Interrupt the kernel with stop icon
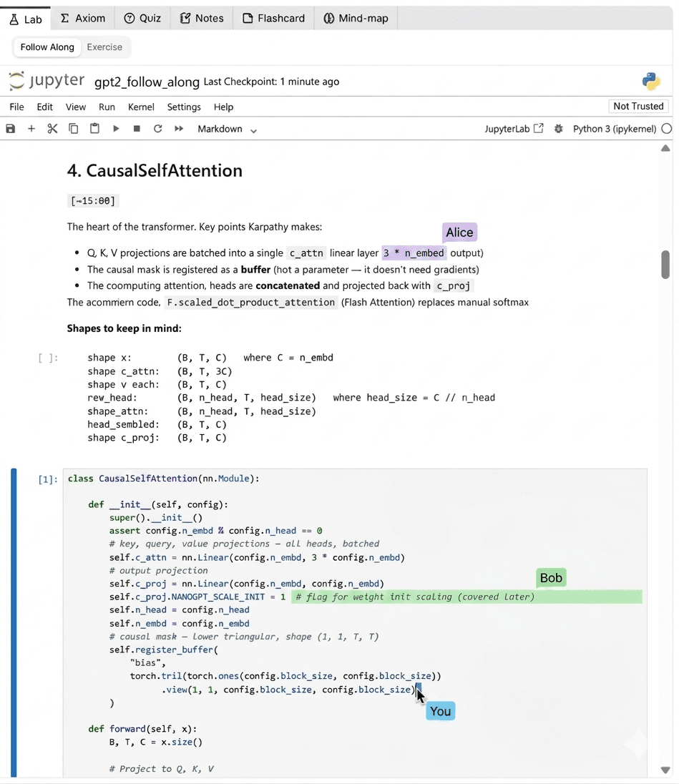The height and width of the screenshot is (784, 679). [x=137, y=129]
